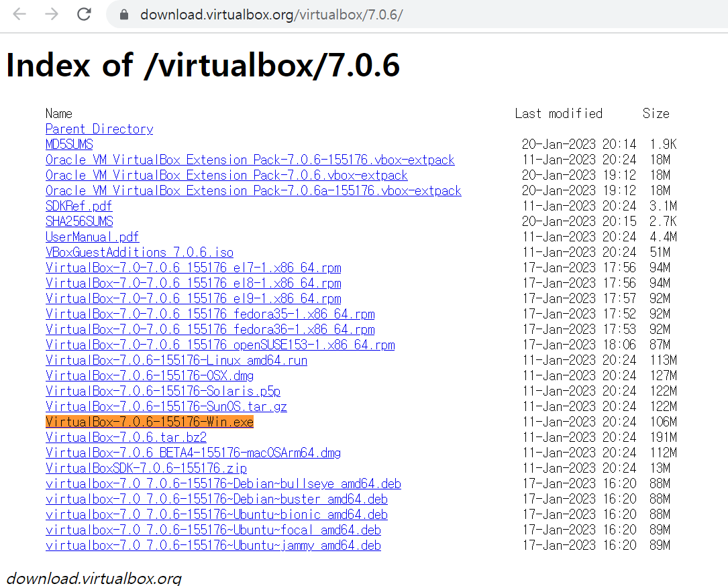Click the '13M' size of SDK zip
The width and height of the screenshot is (728, 586).
660,468
